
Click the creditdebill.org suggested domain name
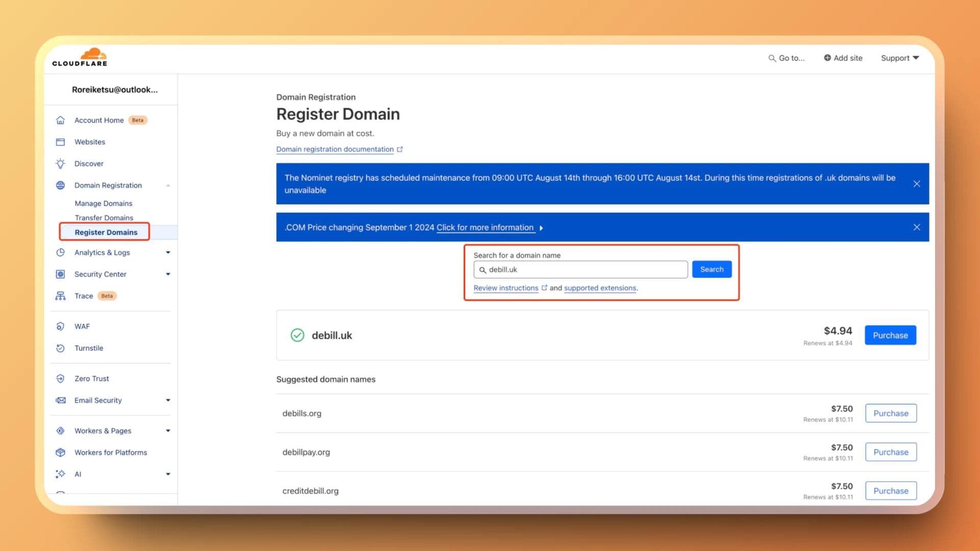pos(310,491)
